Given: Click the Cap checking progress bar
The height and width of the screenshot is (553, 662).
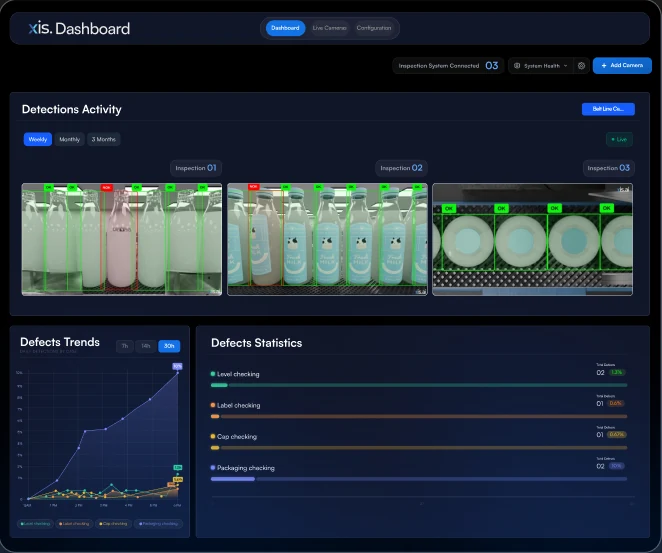Looking at the screenshot, I should click(x=419, y=448).
